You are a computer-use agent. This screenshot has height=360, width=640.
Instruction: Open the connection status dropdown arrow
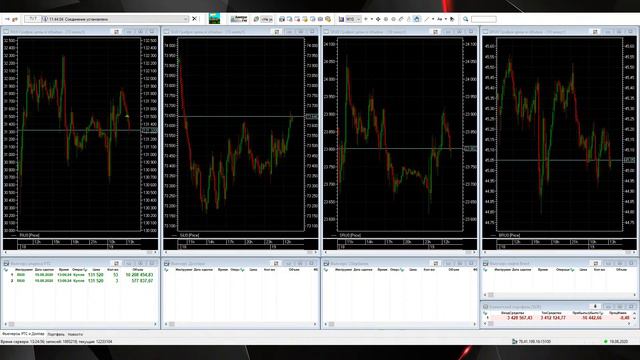pyautogui.click(x=185, y=19)
